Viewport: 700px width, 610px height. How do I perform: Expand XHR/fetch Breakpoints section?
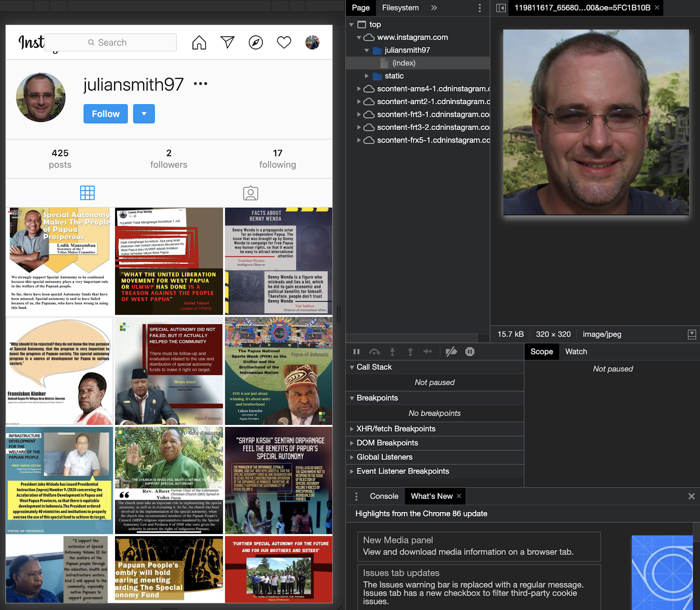click(434, 429)
